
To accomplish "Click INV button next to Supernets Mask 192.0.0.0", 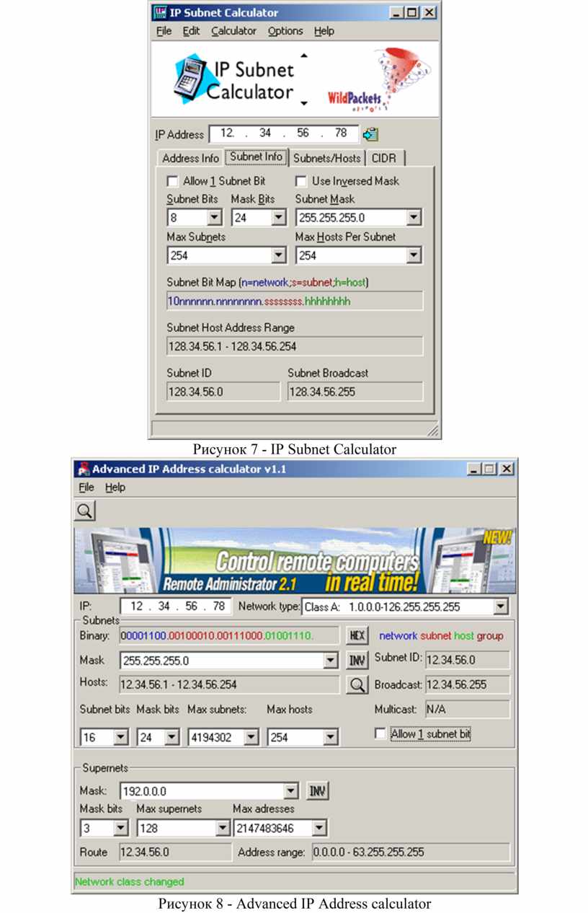I will tap(317, 791).
